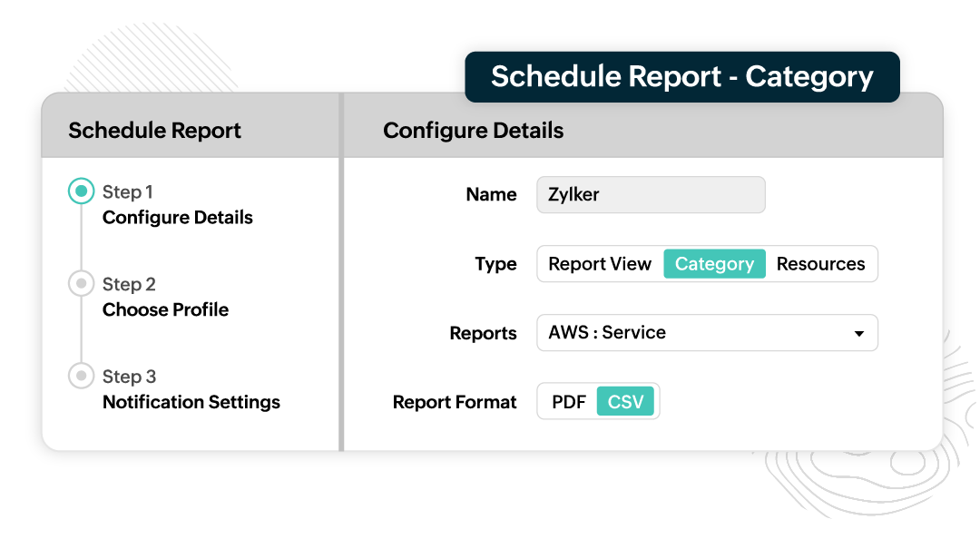The height and width of the screenshot is (539, 980).
Task: Open the Reports AWS : Service dropdown
Action: tap(707, 333)
